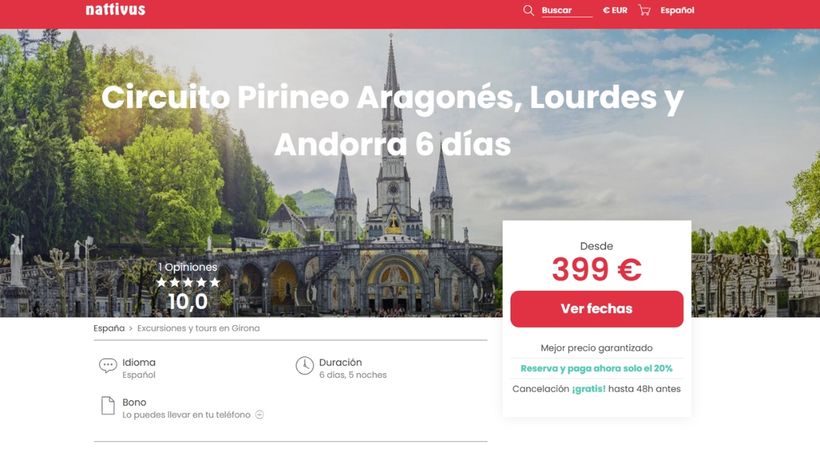Click Reserva y paga ahora solo el 20%
This screenshot has height=461, width=820.
coord(597,368)
